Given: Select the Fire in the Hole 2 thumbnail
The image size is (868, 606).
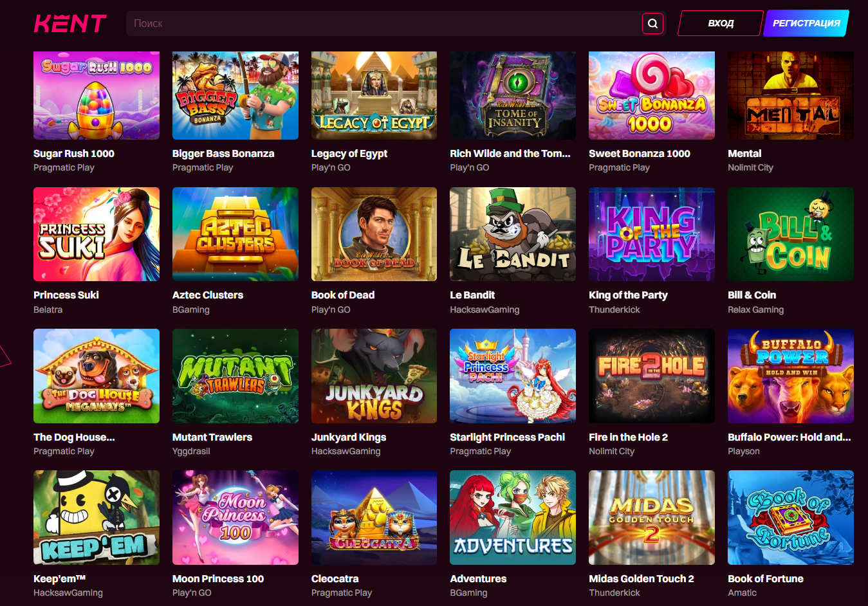Looking at the screenshot, I should (x=651, y=376).
